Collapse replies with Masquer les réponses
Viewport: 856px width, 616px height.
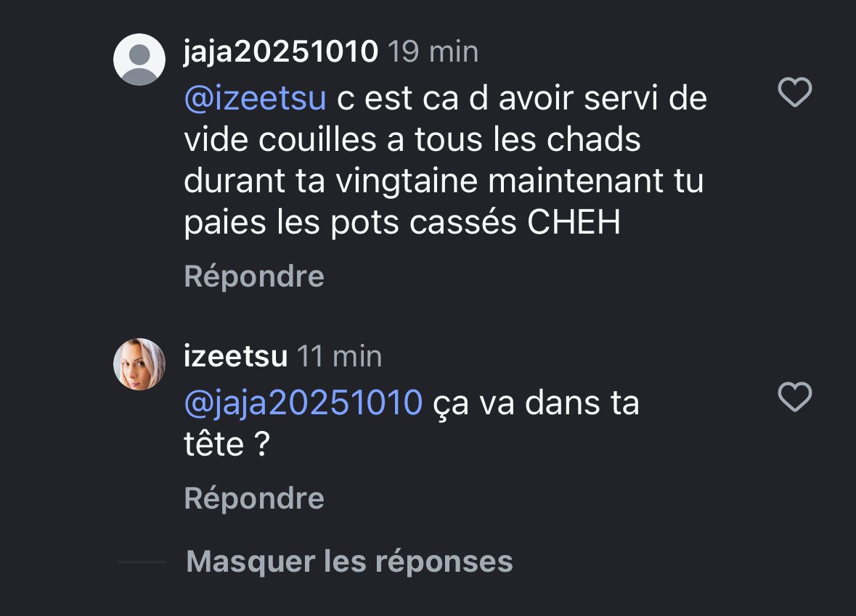point(349,562)
